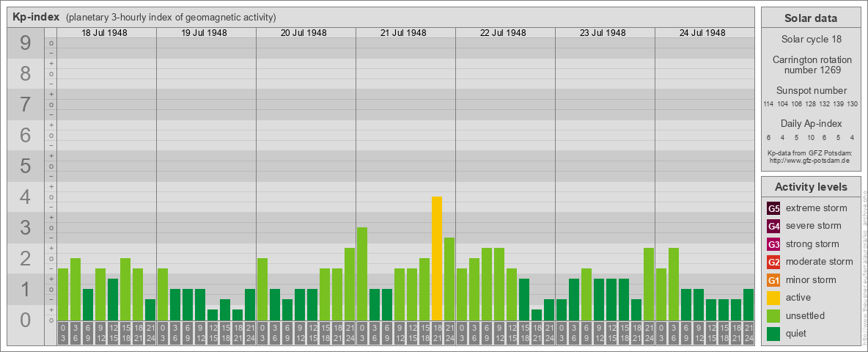Screen dimensions: 868x352
Task: Click the Kp scale number 0
Action: 26,320
